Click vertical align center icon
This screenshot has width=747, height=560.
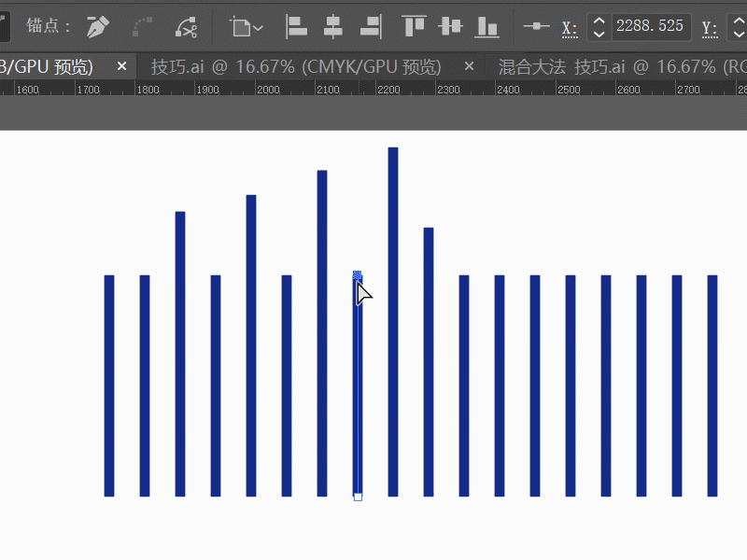(450, 26)
